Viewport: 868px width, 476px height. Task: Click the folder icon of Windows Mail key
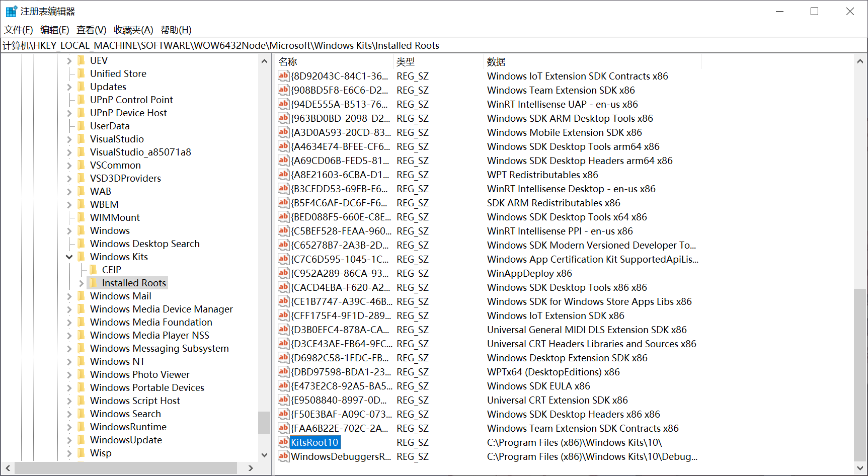click(81, 296)
